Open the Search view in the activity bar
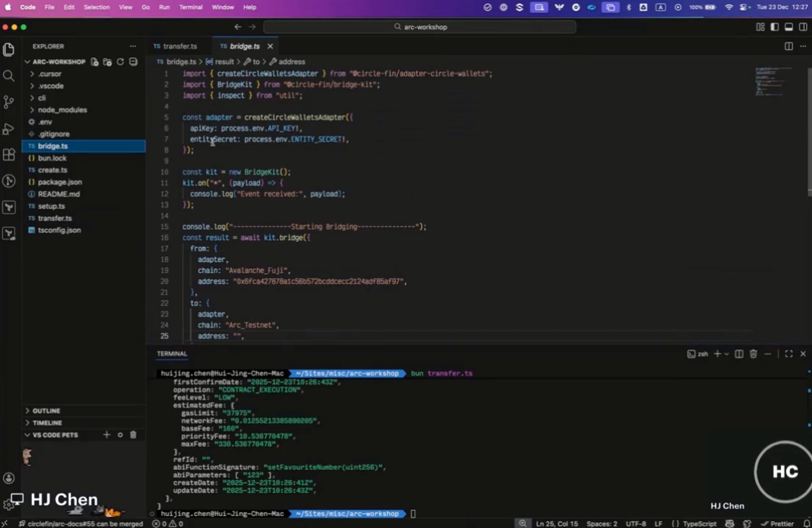 point(9,76)
